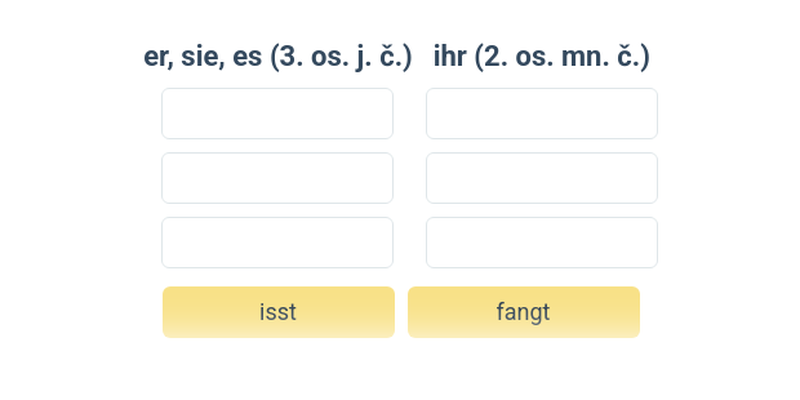Select last empty box under er, sie, es

click(x=277, y=243)
